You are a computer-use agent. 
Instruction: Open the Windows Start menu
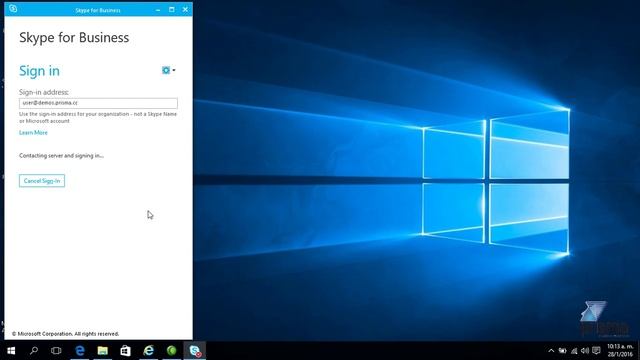coord(11,351)
